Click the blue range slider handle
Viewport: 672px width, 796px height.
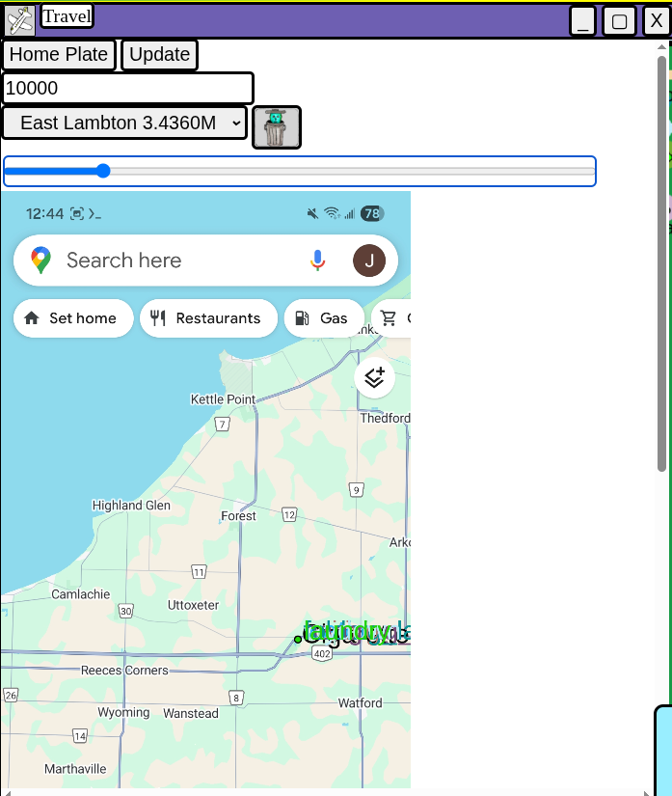(x=103, y=172)
